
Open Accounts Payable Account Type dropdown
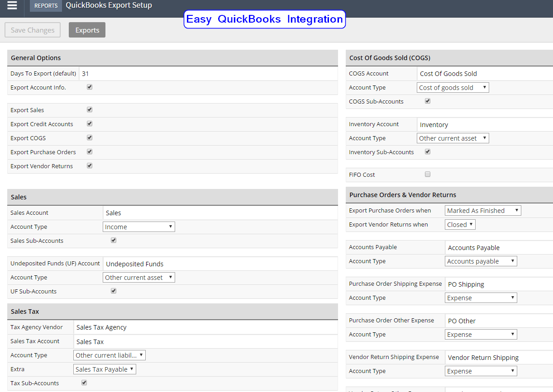[x=481, y=261]
